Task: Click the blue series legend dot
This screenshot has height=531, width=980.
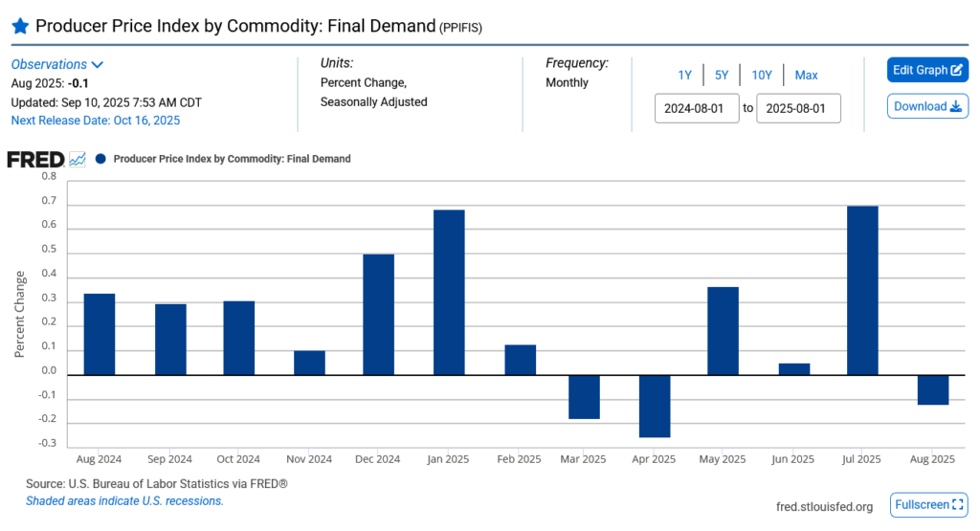Action: (100, 159)
